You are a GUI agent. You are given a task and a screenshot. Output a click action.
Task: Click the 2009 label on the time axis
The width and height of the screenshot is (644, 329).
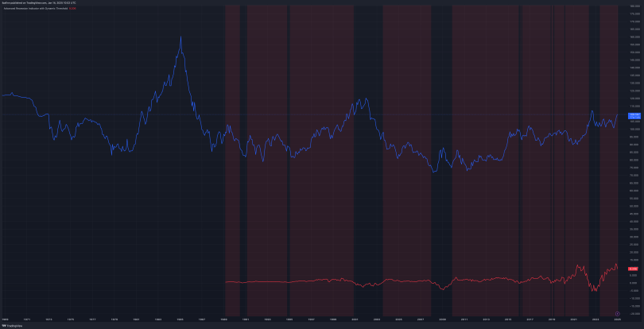coord(442,317)
